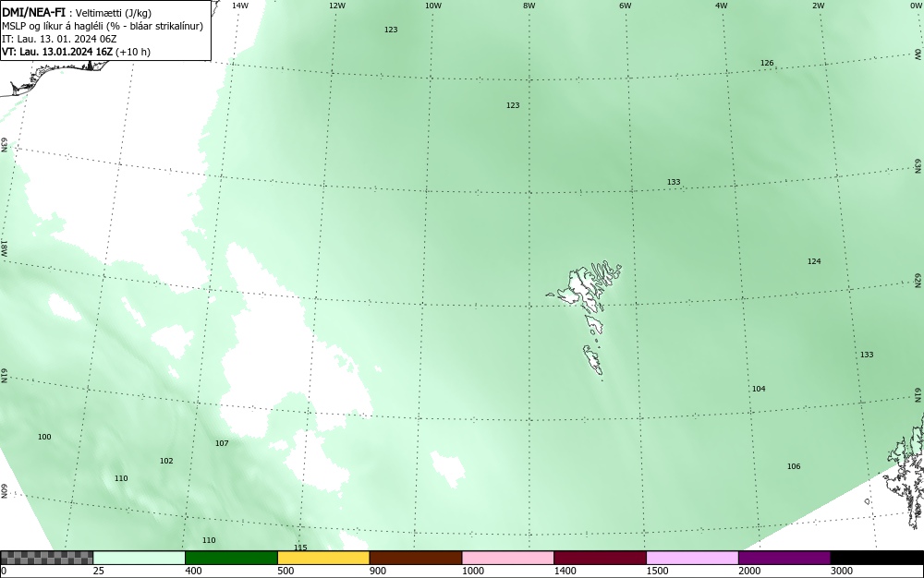Select the legend scale number 400
Screen dimensions: 924x578
click(x=193, y=571)
